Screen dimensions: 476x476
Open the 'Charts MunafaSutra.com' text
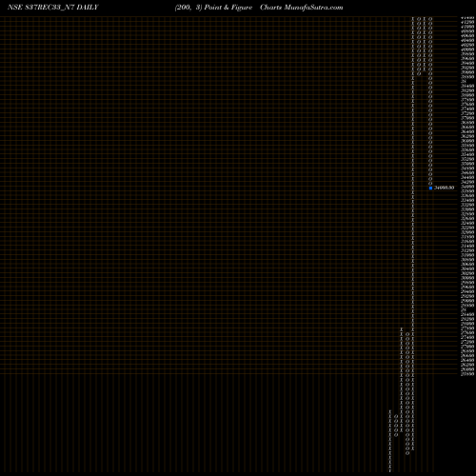click(301, 8)
